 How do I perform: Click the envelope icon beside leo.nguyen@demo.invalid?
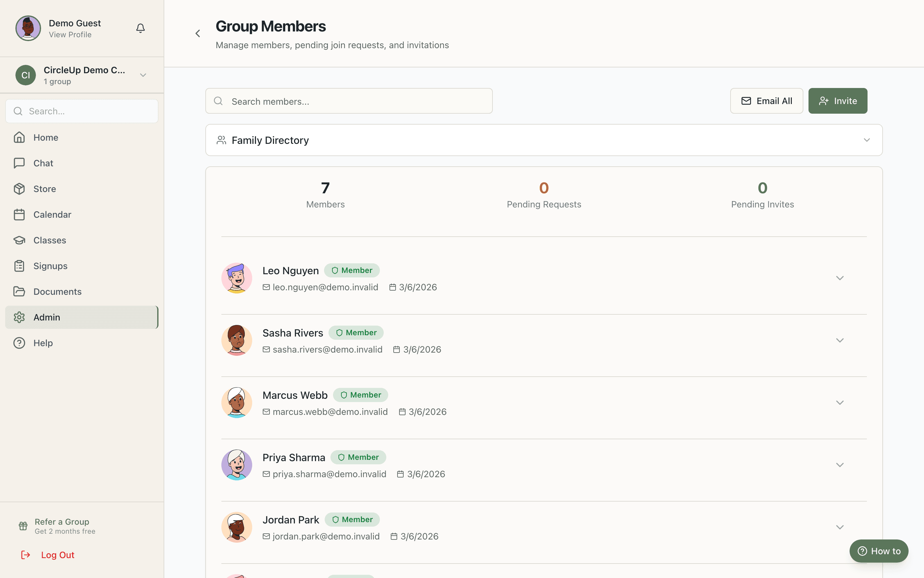click(x=267, y=287)
